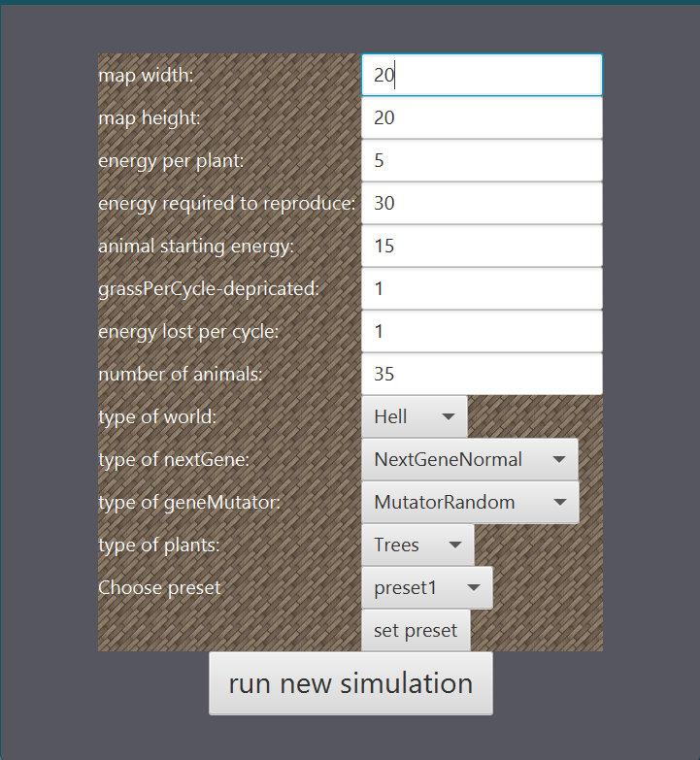Open the type of plants dropdown showing Trees
Screen dimensions: 700x760
click(x=417, y=545)
